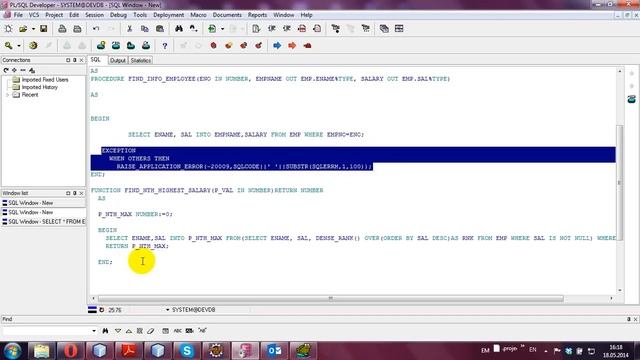Open Outlook from the Windows taskbar
Viewport: 640px width, 360px height.
point(274,351)
